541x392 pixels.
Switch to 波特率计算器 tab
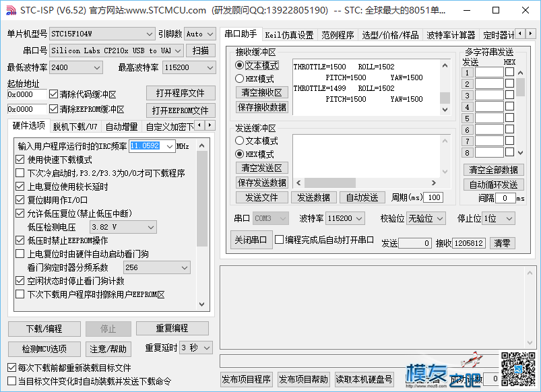coord(451,35)
